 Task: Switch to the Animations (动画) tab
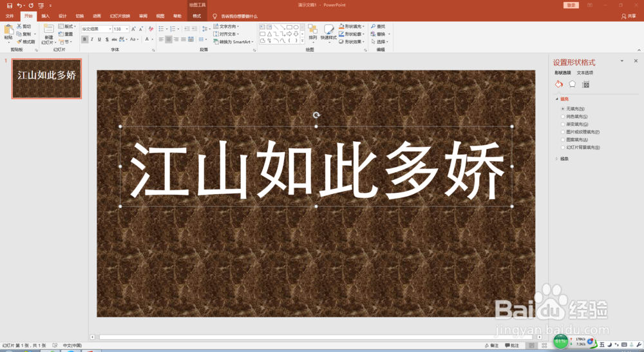tap(97, 16)
